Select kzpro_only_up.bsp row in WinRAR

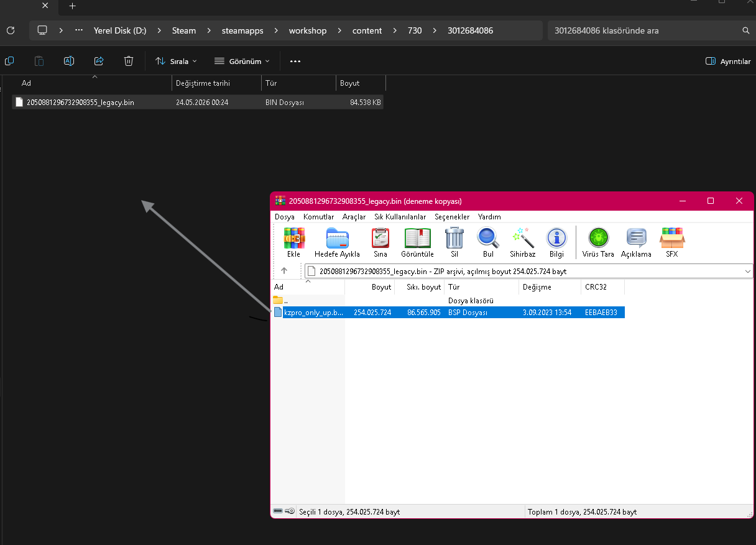coord(448,313)
